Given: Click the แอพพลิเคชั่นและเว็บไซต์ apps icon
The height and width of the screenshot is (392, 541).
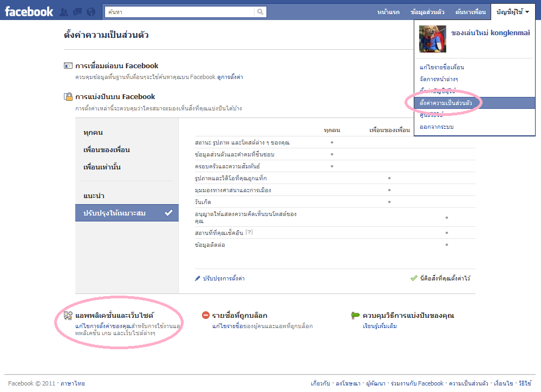Looking at the screenshot, I should click(x=68, y=315).
